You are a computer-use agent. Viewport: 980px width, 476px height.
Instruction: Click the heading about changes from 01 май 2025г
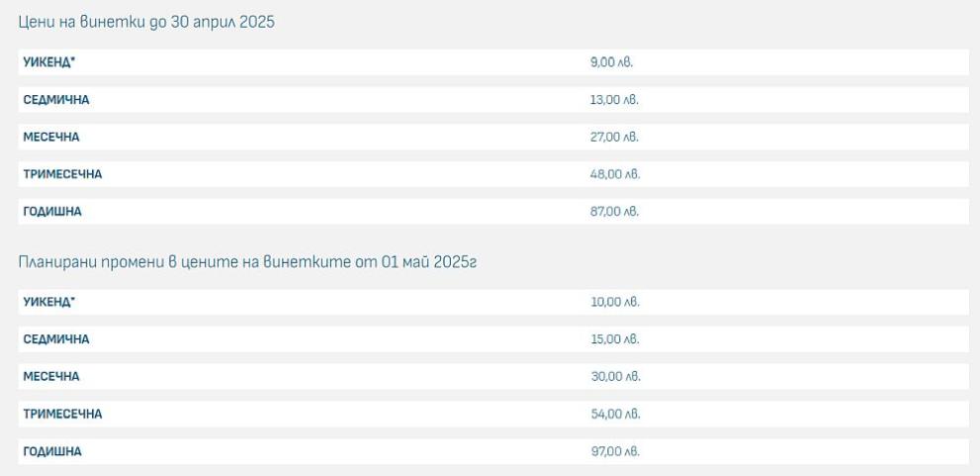click(247, 261)
